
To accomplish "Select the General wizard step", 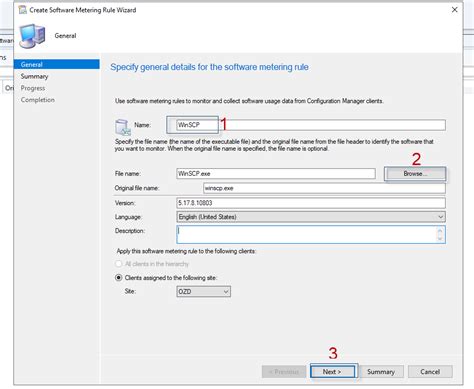I will [57, 64].
